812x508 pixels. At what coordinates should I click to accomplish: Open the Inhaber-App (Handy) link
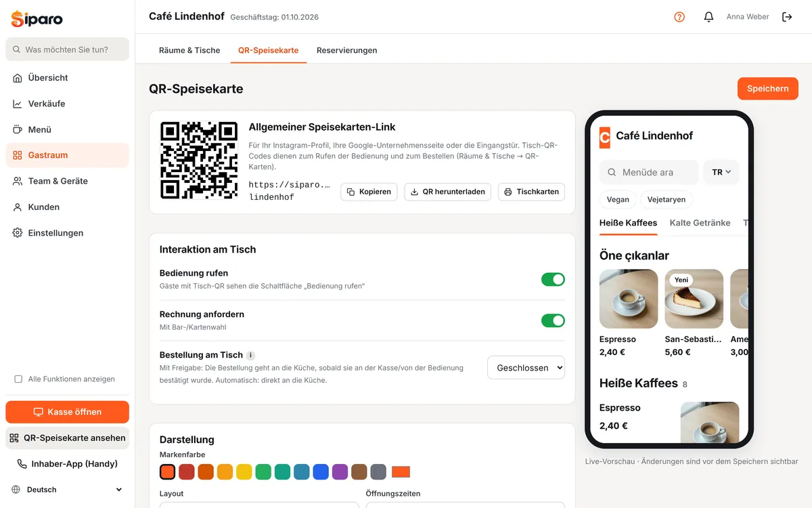(x=67, y=464)
